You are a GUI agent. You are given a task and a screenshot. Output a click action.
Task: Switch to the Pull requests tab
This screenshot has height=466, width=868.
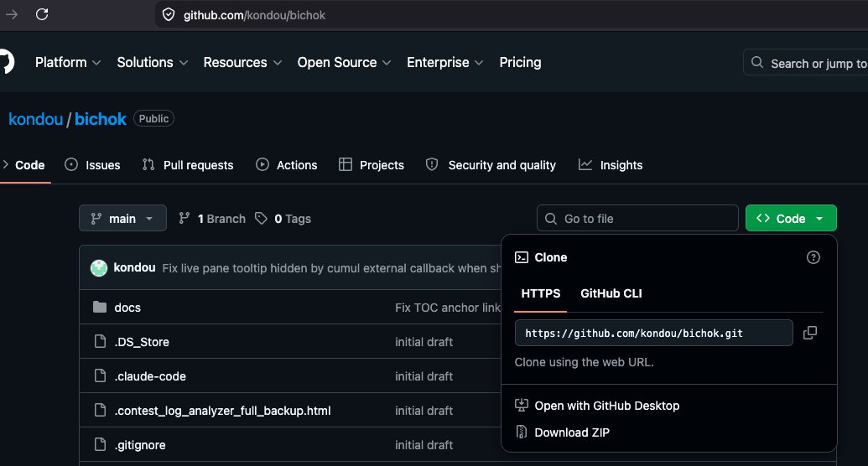[188, 165]
